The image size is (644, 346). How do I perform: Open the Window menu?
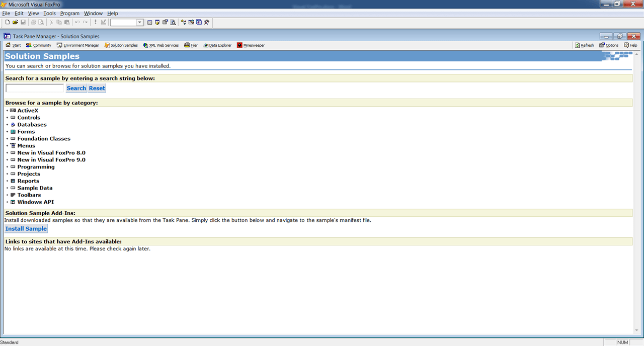[93, 13]
